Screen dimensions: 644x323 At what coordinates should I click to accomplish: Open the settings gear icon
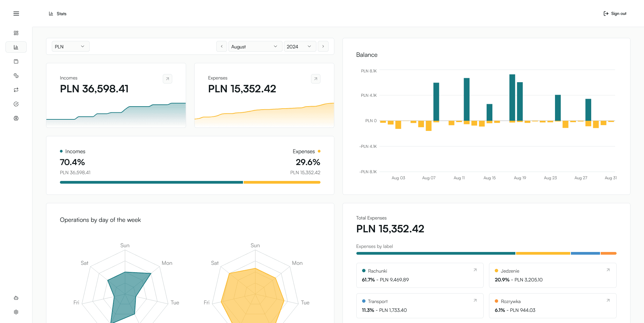[16, 312]
